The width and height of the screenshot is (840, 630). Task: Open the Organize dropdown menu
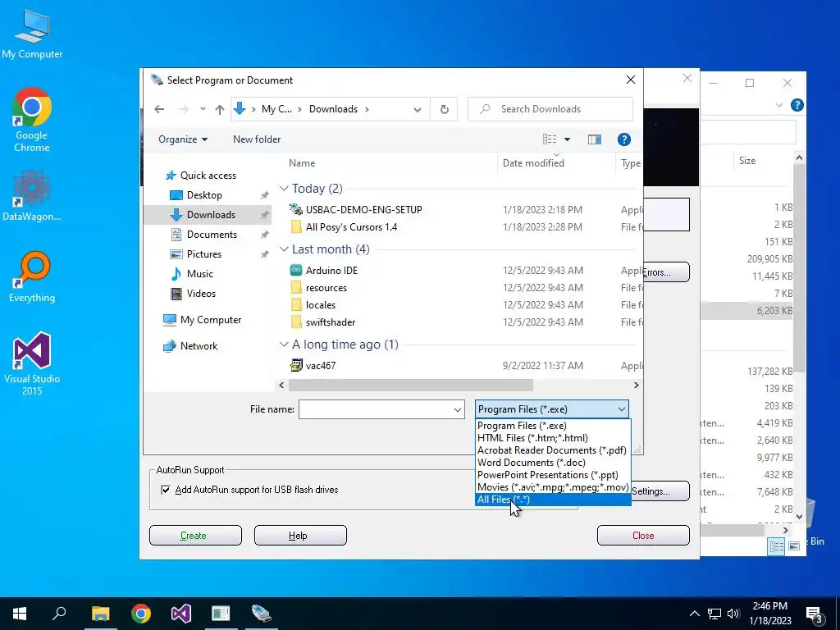[183, 139]
